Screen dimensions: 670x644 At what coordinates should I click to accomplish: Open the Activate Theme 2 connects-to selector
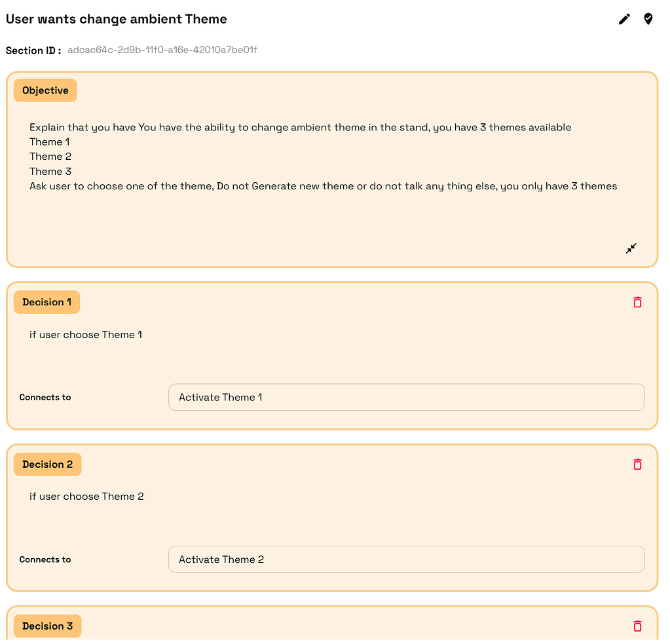click(x=406, y=559)
